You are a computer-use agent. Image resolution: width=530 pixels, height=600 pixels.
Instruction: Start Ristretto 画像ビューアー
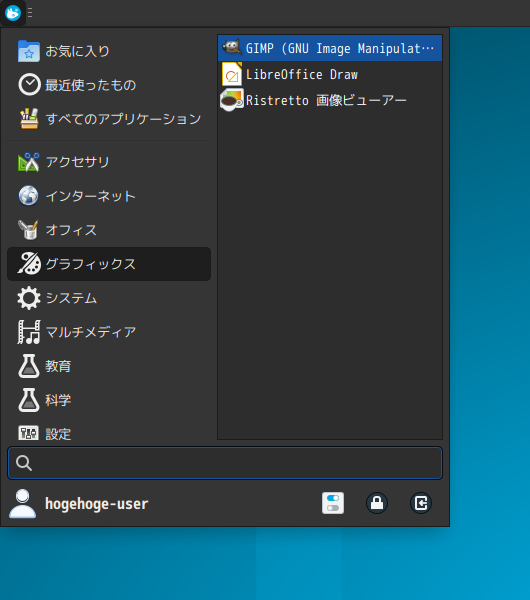tap(330, 100)
